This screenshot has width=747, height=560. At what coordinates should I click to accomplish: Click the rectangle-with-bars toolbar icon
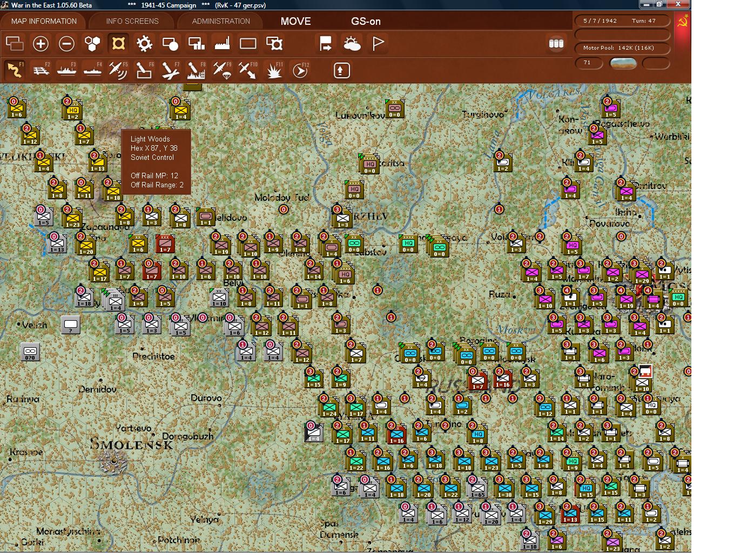pos(196,43)
